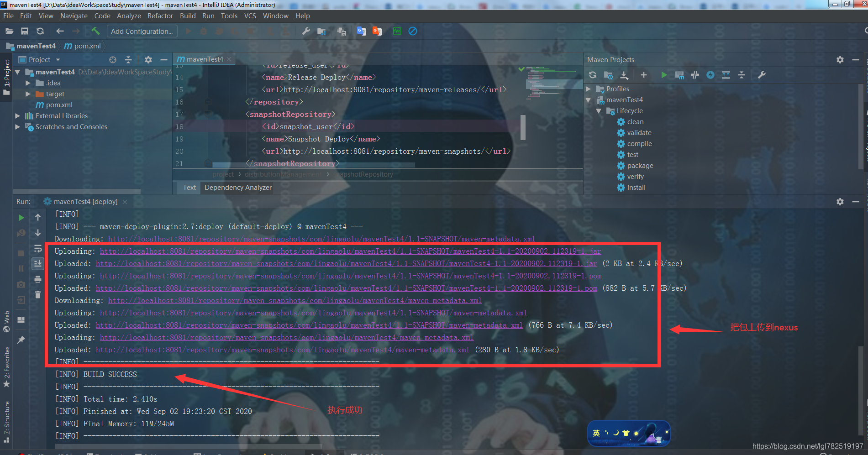Clear the Run console with trash icon
Viewport: 868px width, 455px height.
38,294
